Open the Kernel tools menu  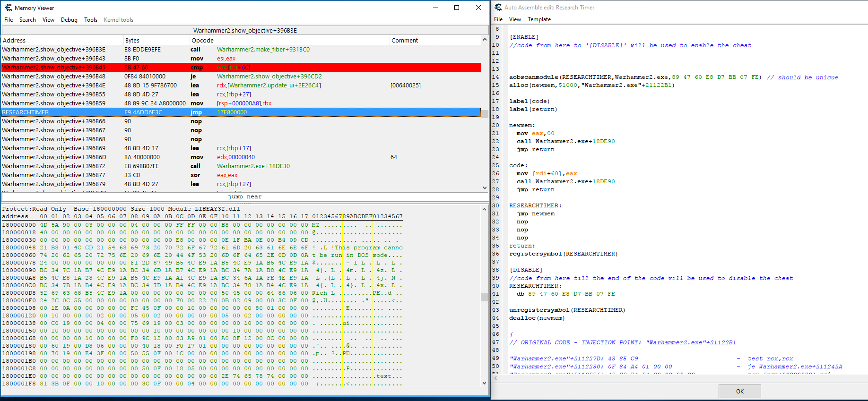point(118,20)
